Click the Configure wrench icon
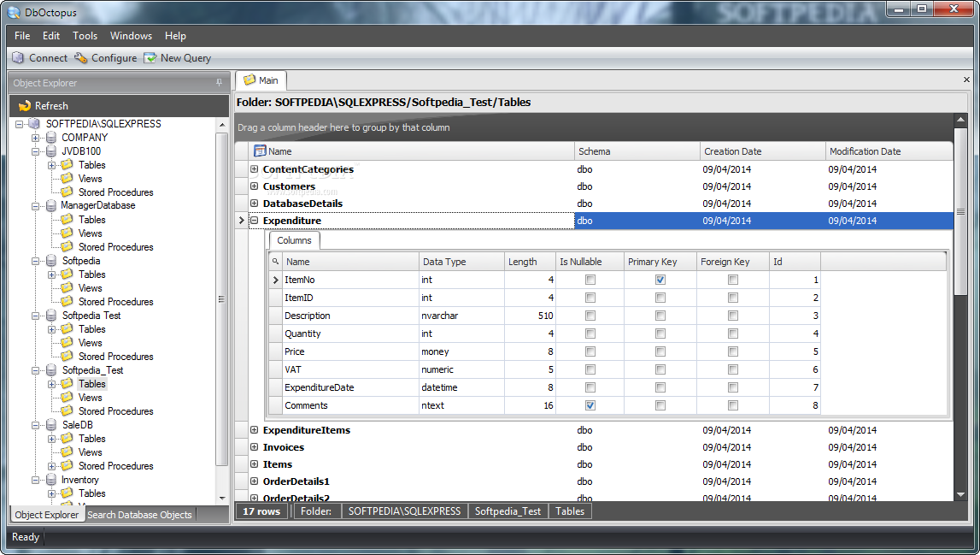The width and height of the screenshot is (980, 555). pyautogui.click(x=80, y=57)
